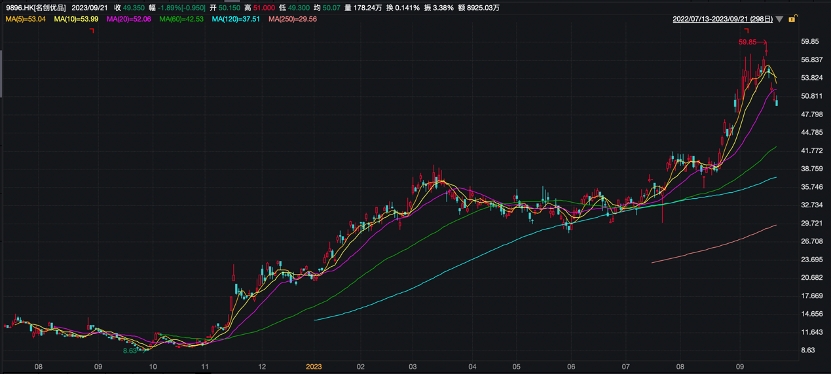Click the 2022/07/13-2023/09/21 date range link
This screenshot has height=374, width=832.
pyautogui.click(x=723, y=19)
